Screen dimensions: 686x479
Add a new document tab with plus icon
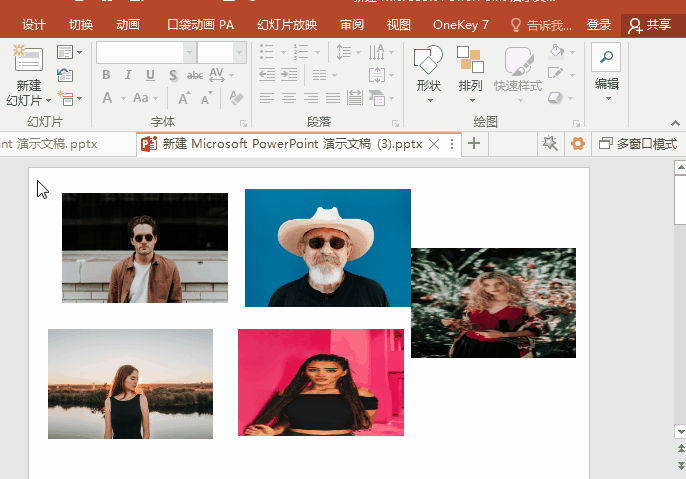pos(474,144)
